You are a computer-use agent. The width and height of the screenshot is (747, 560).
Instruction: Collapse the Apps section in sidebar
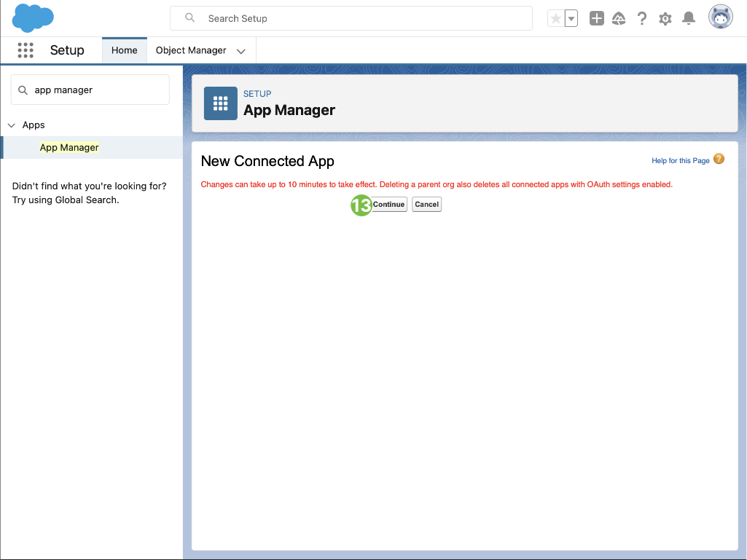click(x=12, y=125)
